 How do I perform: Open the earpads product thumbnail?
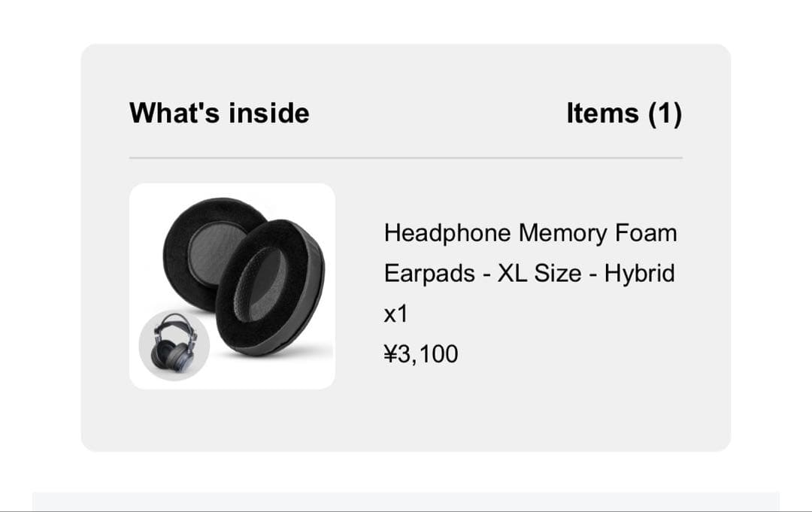[x=232, y=286]
